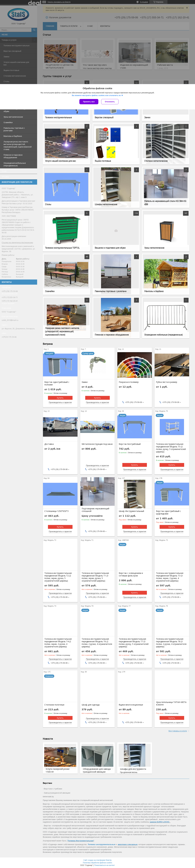The width and height of the screenshot is (195, 868).
Task: Click Купить under Столешница 1250*650*3
Action: pyautogui.click(x=60, y=527)
